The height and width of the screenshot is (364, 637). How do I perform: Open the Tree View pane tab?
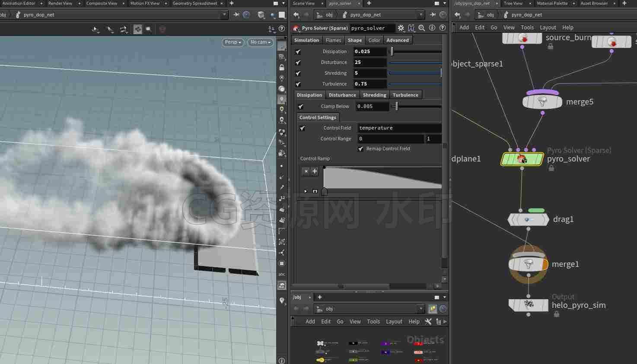[x=513, y=3]
